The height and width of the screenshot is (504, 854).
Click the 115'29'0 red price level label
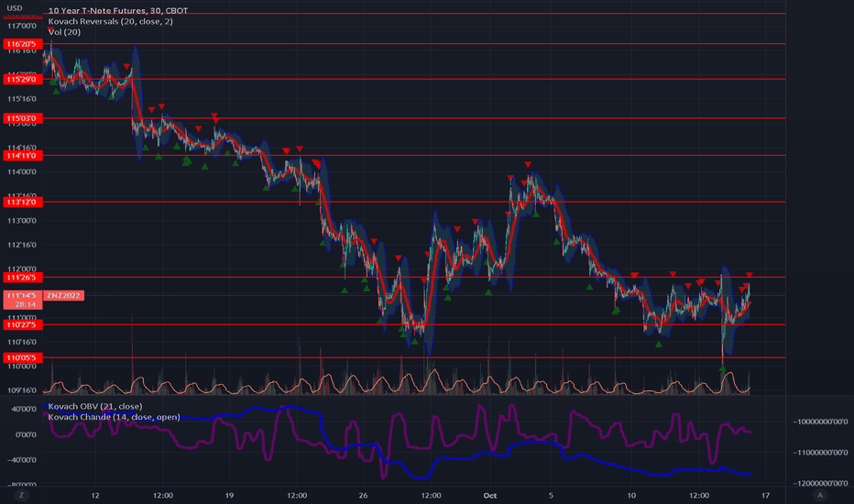[x=22, y=80]
